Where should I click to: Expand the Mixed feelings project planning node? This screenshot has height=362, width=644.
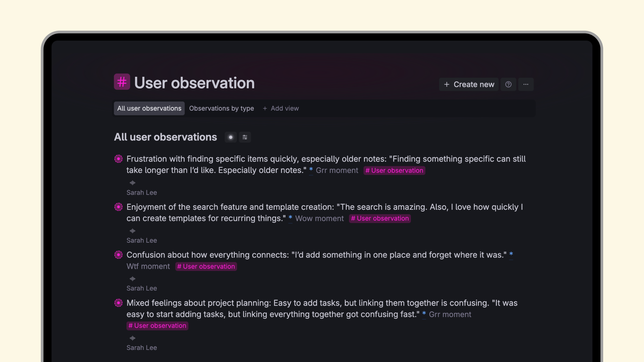(118, 303)
